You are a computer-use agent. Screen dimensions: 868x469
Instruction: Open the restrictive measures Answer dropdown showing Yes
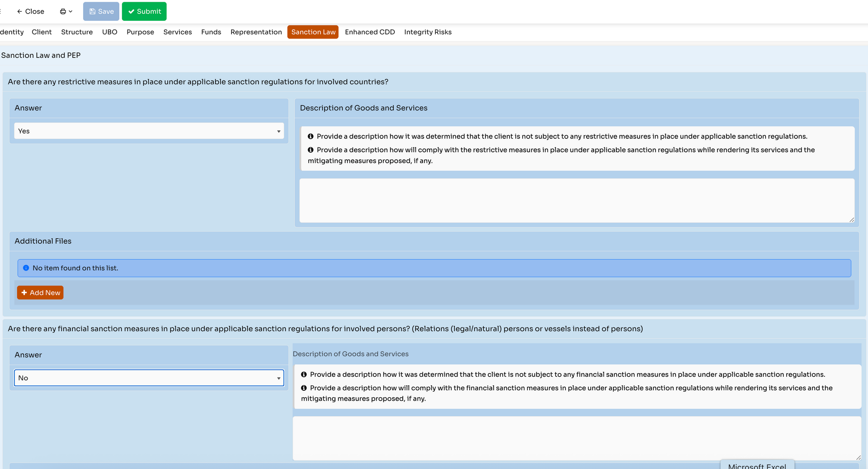click(x=149, y=131)
